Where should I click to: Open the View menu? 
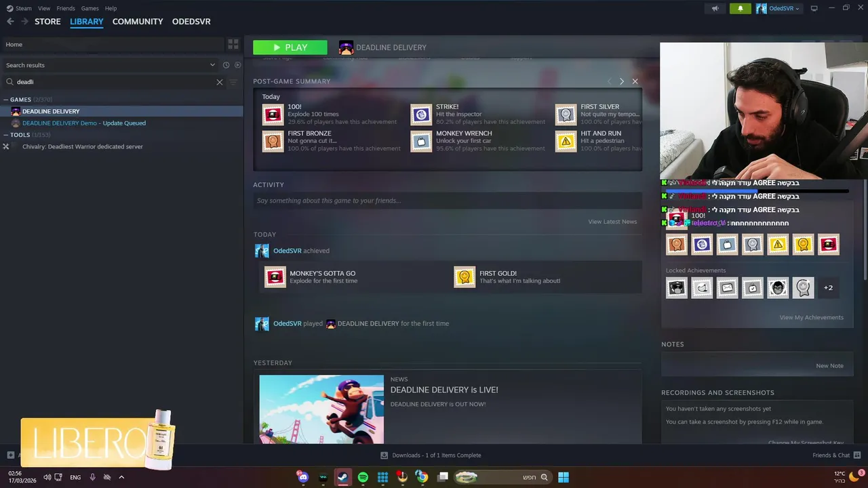44,8
